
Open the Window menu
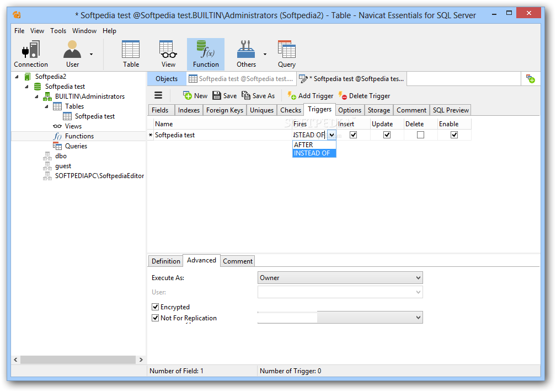coord(84,31)
